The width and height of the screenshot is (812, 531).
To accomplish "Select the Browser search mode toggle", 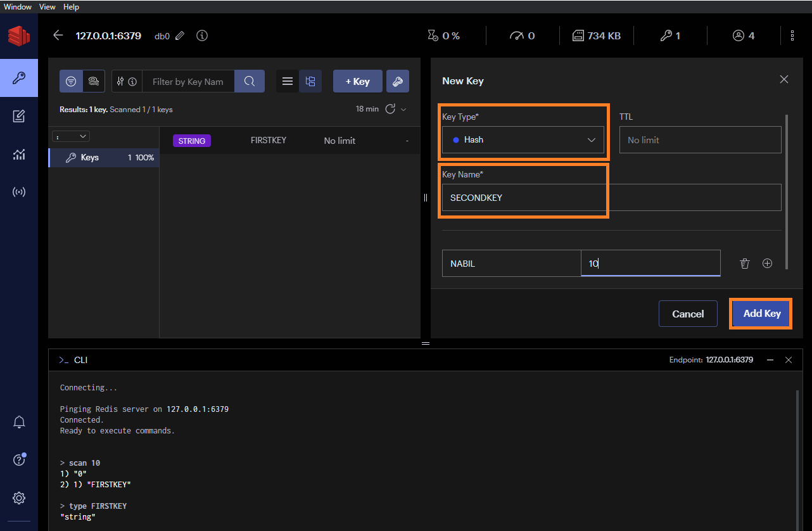I will coord(71,81).
